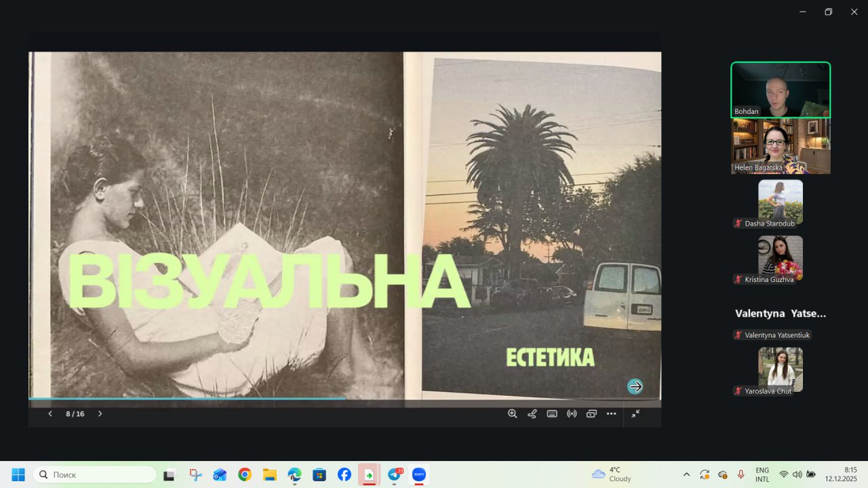This screenshot has width=868, height=488.
Task: Click Dasha Starodub's participant name label
Action: pos(769,223)
